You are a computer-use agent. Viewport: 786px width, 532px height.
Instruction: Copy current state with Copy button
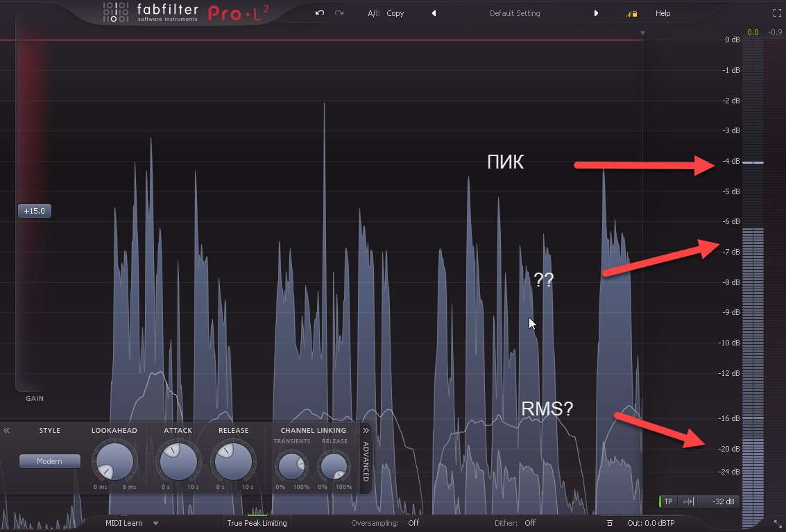395,14
